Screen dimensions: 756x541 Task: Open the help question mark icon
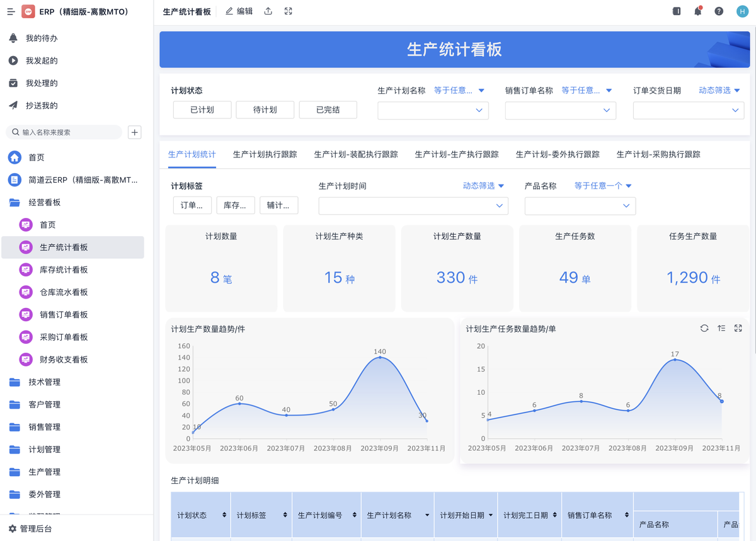(x=719, y=11)
